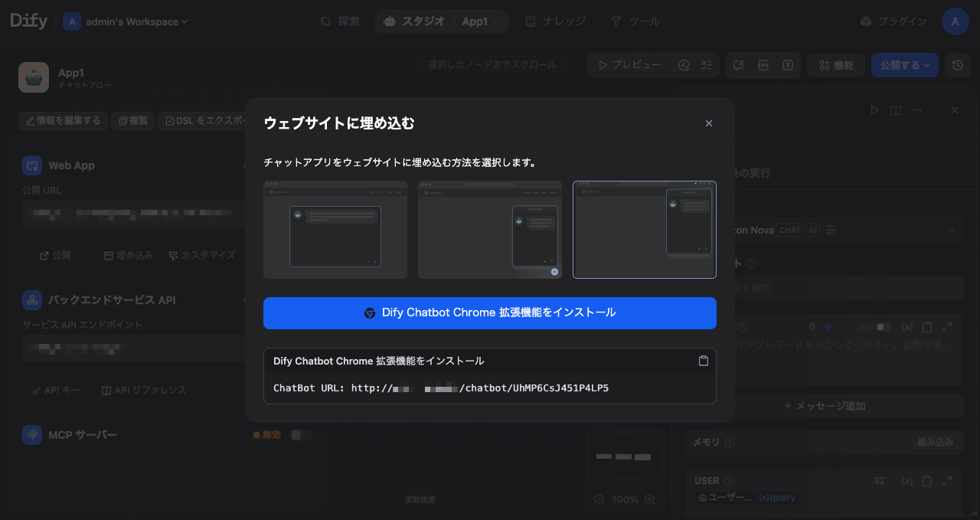Open conversation variables panel in top toolbar
Image resolution: width=980 pixels, height=520 pixels.
pos(788,65)
